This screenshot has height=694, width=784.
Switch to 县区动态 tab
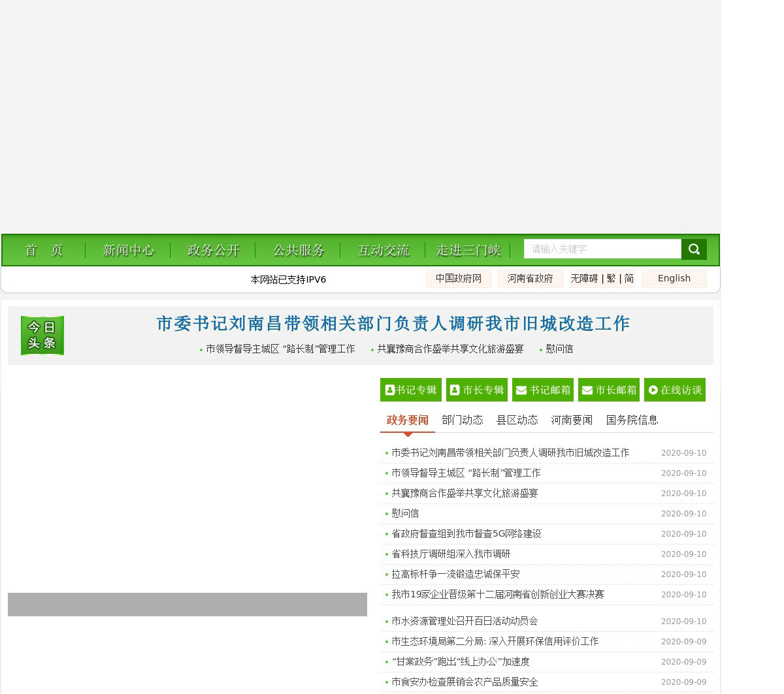coord(517,420)
